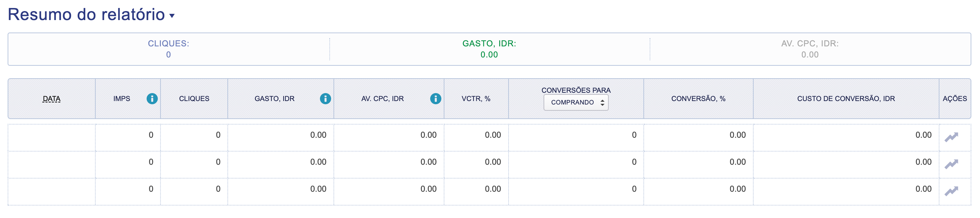Click the VCTR, % column header
Image resolution: width=980 pixels, height=218 pixels.
click(476, 99)
